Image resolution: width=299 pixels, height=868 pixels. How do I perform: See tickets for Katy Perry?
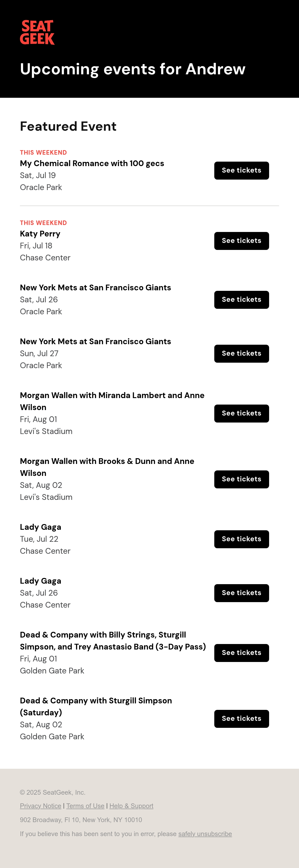241,241
